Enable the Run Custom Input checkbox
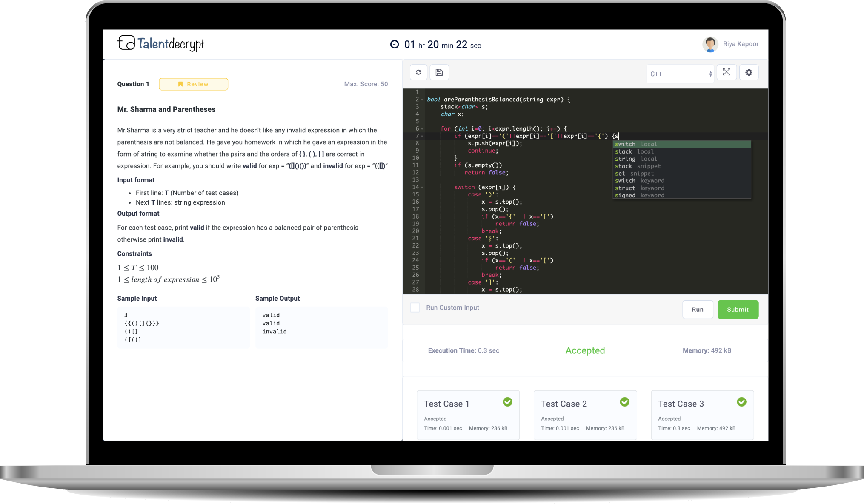 click(415, 308)
